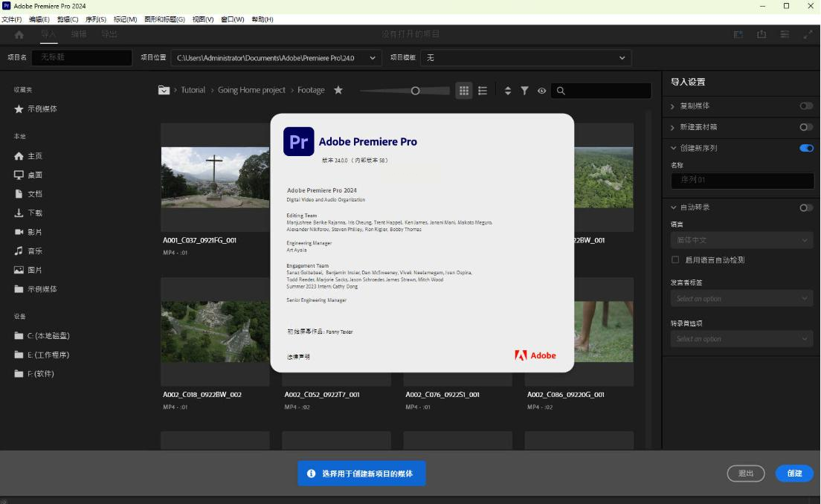Click the blue 创建 button

794,474
